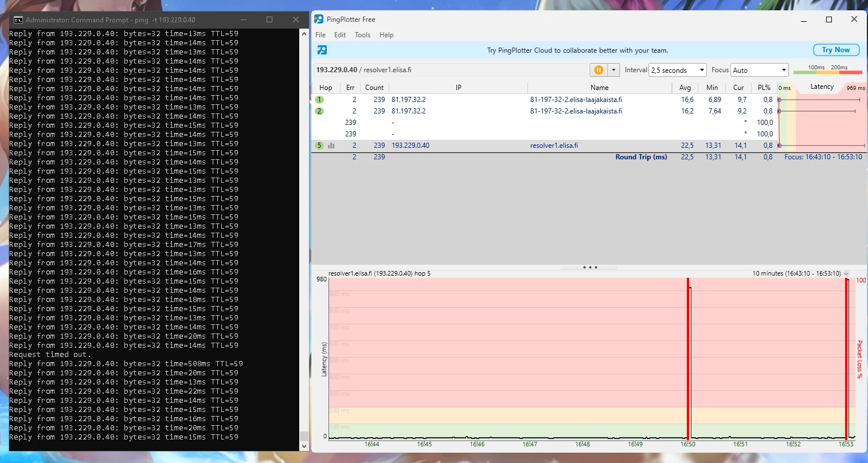Sort by the Hop column header
The height and width of the screenshot is (463, 868).
click(326, 88)
